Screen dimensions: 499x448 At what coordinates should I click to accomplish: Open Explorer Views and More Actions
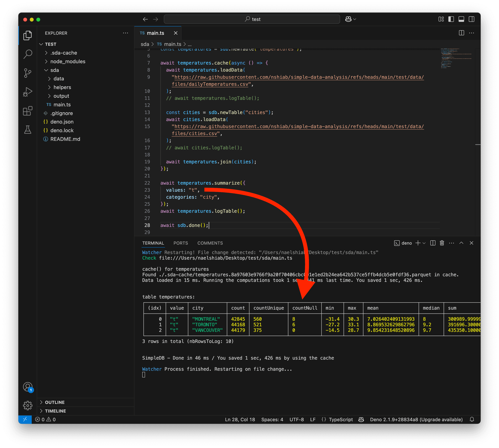[126, 33]
